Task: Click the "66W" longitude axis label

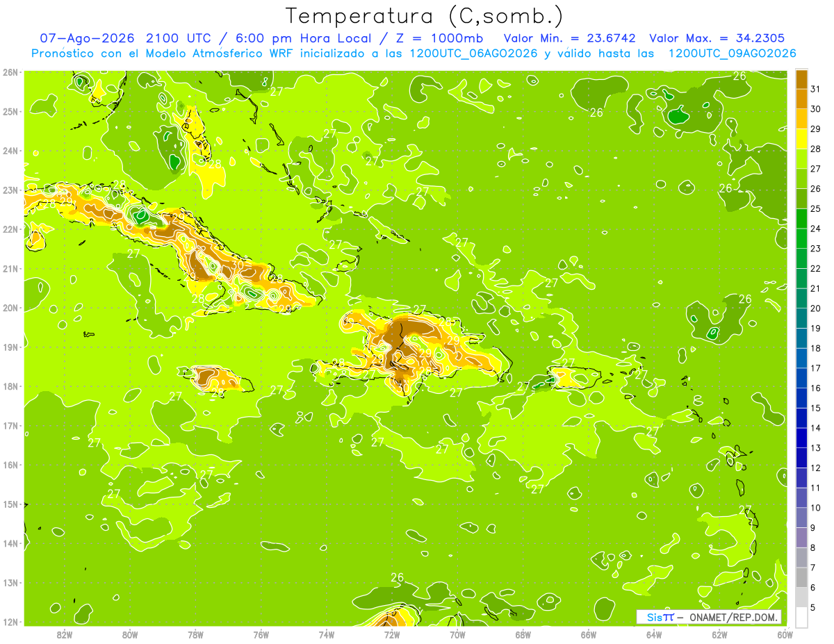Action: 589,635
